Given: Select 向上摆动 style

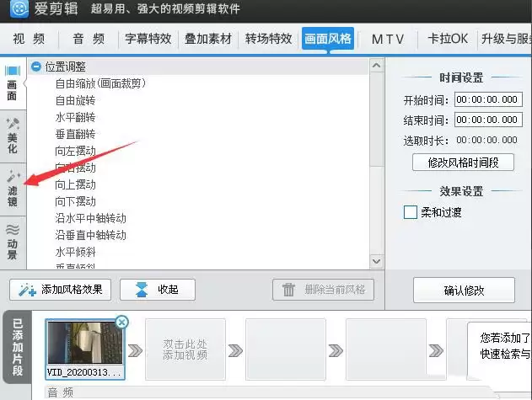Looking at the screenshot, I should point(75,184).
